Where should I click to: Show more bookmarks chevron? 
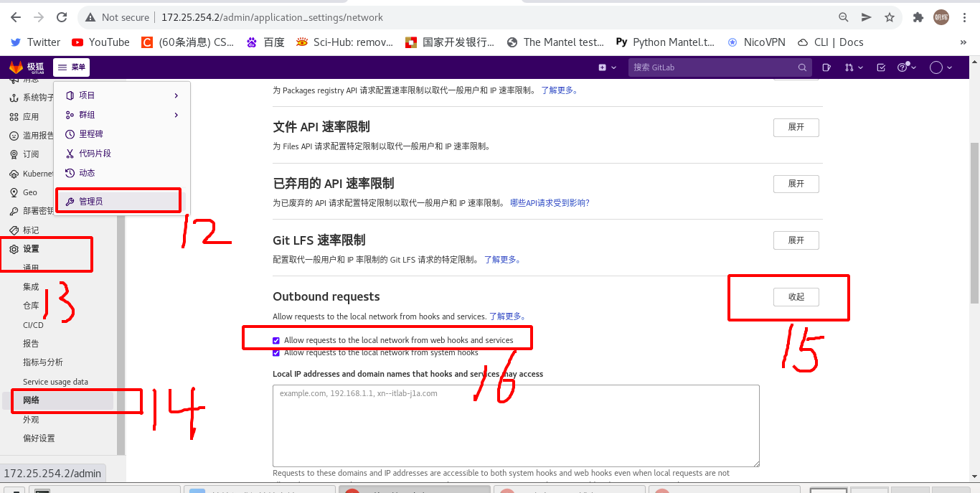tap(963, 42)
